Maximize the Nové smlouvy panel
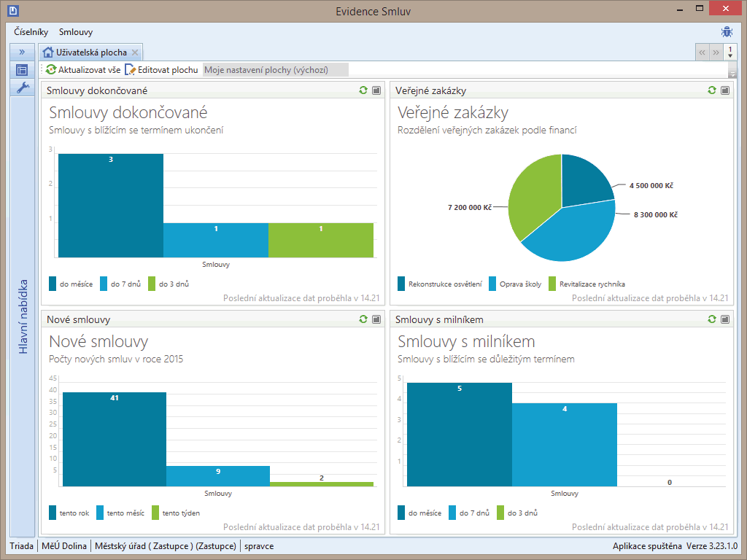The height and width of the screenshot is (560, 747). [x=376, y=319]
